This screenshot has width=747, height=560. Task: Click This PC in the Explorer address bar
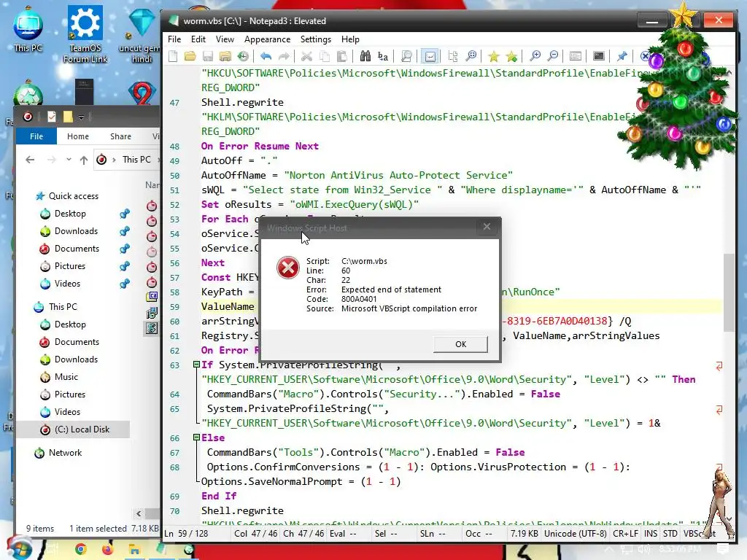(136, 160)
